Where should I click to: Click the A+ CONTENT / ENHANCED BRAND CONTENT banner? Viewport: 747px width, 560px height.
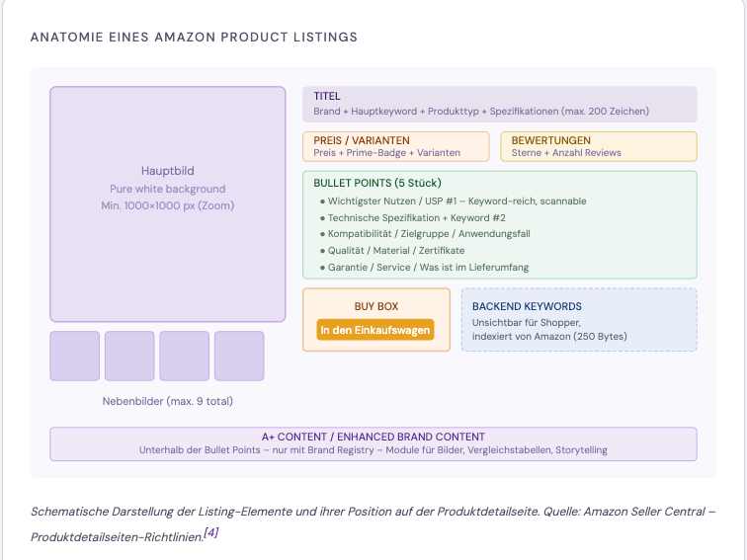pyautogui.click(x=373, y=444)
